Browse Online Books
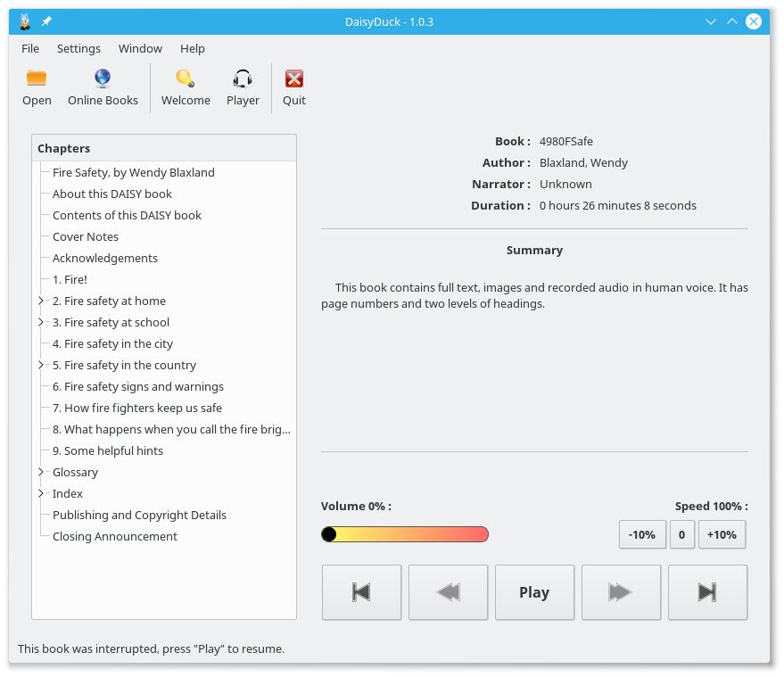 [102, 85]
